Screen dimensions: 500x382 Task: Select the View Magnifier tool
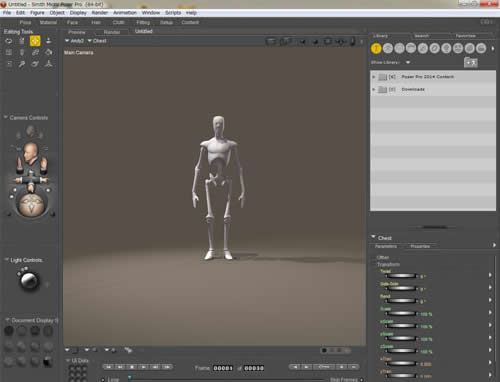[22, 64]
